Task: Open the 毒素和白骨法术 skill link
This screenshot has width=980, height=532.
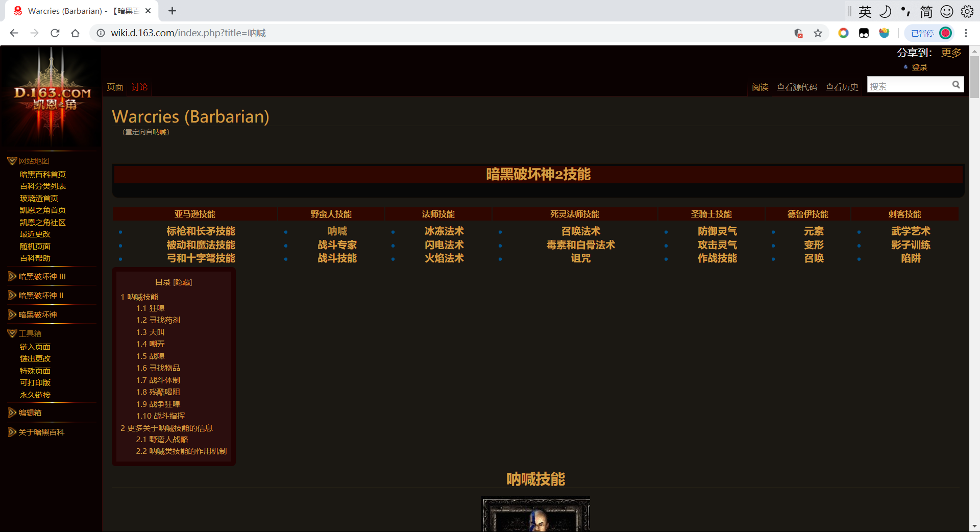Action: tap(581, 245)
